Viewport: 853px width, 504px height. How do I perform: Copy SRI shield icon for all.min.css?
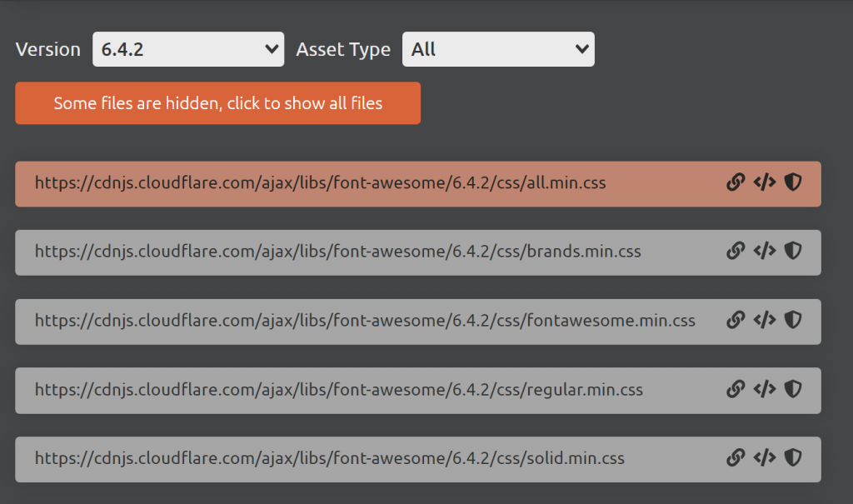[793, 182]
